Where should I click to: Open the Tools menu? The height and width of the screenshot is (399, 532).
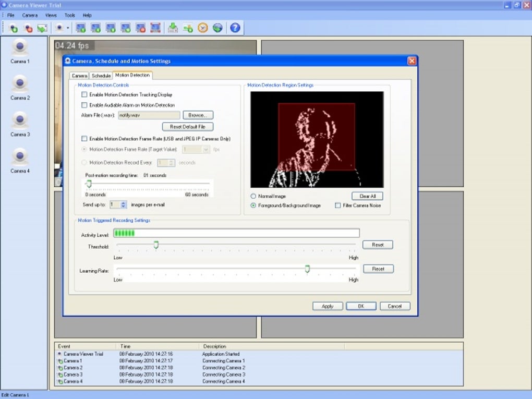[x=69, y=15]
